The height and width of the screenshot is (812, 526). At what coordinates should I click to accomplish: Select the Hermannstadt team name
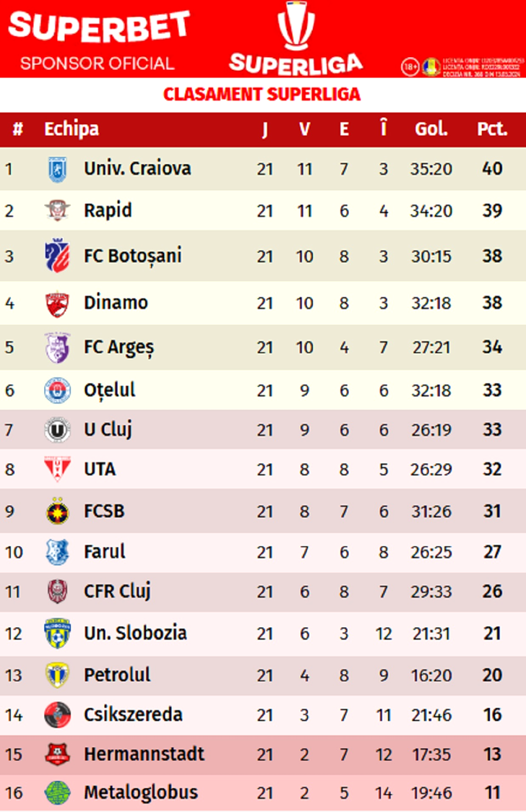click(x=144, y=754)
